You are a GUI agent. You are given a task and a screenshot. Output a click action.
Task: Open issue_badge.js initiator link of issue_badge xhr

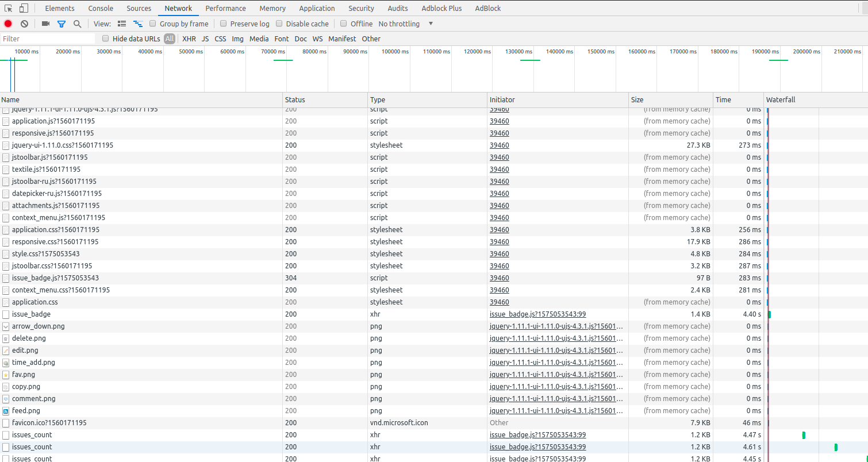[x=537, y=314]
